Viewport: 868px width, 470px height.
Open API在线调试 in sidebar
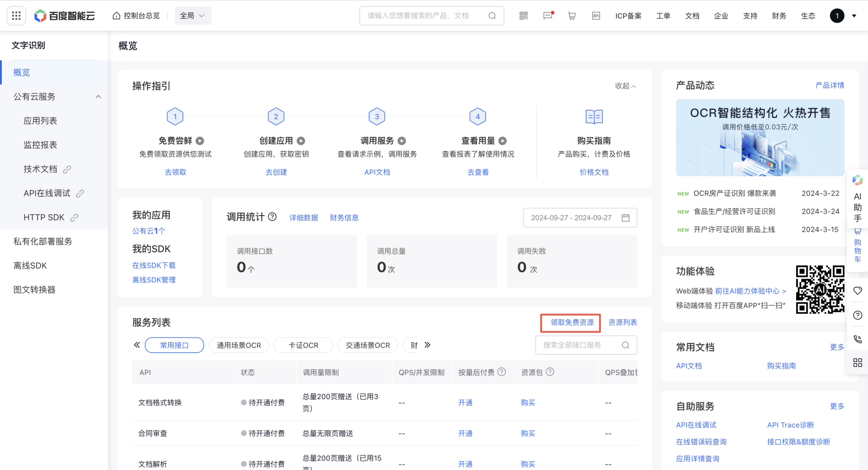[x=54, y=193]
